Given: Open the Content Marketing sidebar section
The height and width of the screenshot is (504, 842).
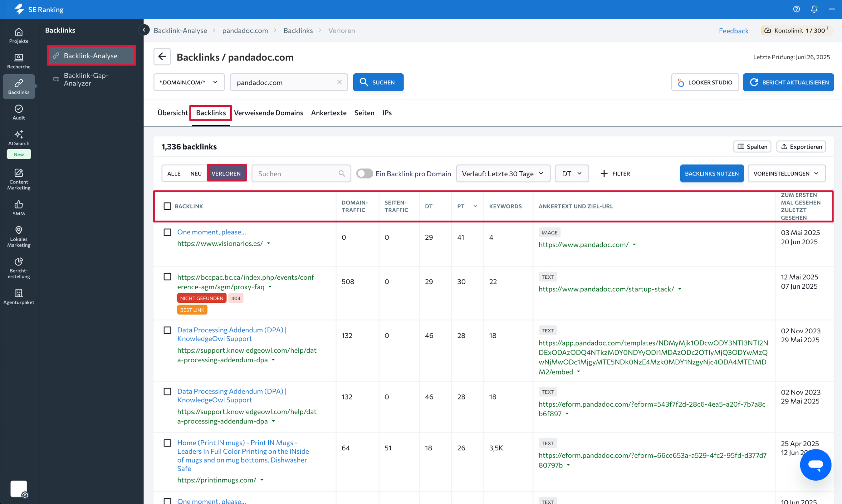Looking at the screenshot, I should (19, 179).
